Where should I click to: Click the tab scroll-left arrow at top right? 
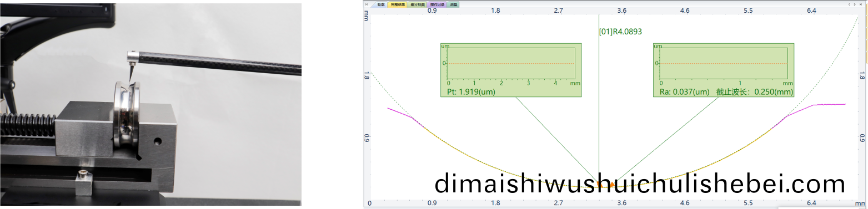click(849, 4)
